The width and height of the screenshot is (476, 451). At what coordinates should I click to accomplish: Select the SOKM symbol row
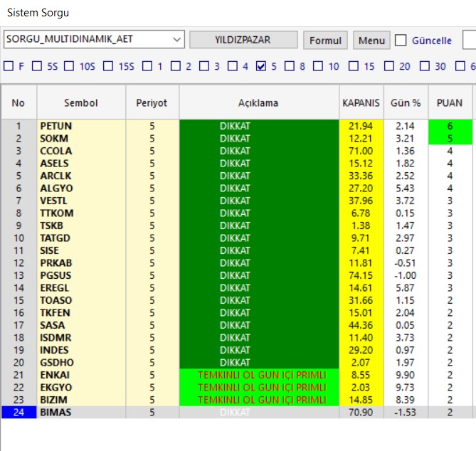click(x=237, y=139)
